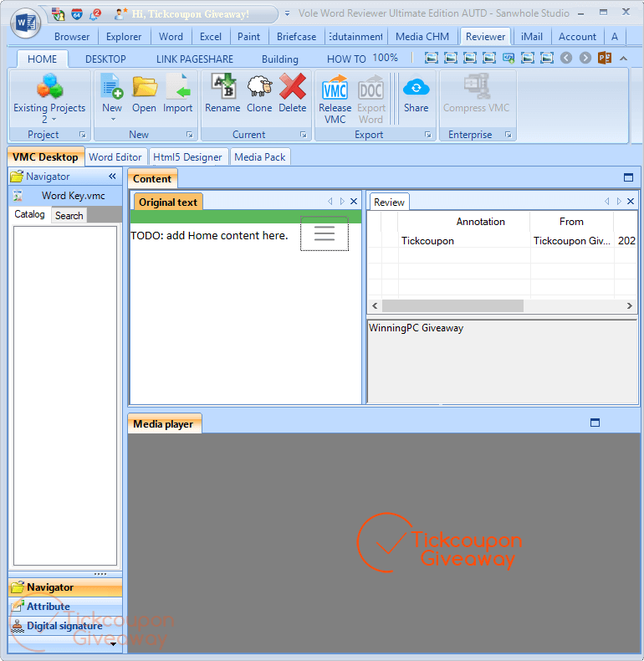Click the Word Key.vmc file icon
The width and height of the screenshot is (644, 661).
[x=18, y=196]
